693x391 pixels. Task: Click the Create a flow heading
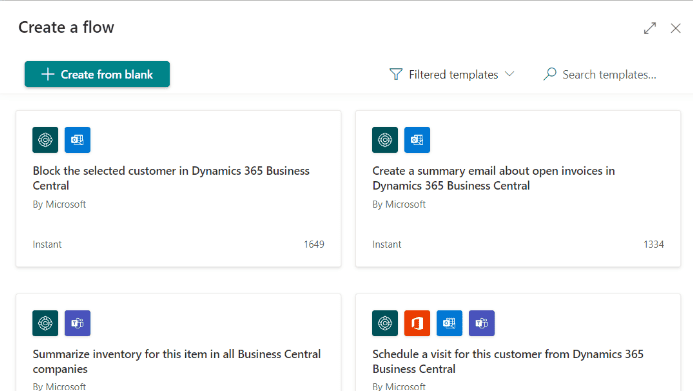point(66,27)
